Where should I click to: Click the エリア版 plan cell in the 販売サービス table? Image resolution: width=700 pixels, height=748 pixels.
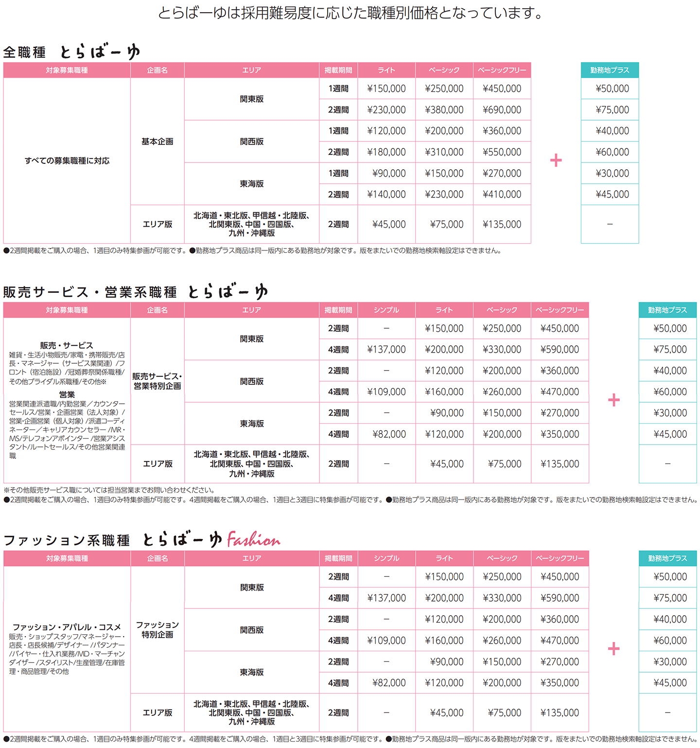coord(157,464)
